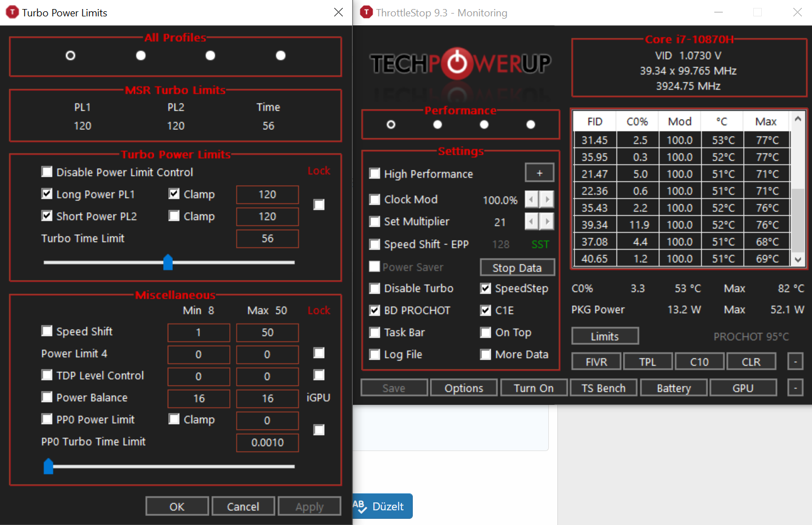This screenshot has height=525, width=812.
Task: Select the third Performance profile radio button
Action: pos(484,124)
